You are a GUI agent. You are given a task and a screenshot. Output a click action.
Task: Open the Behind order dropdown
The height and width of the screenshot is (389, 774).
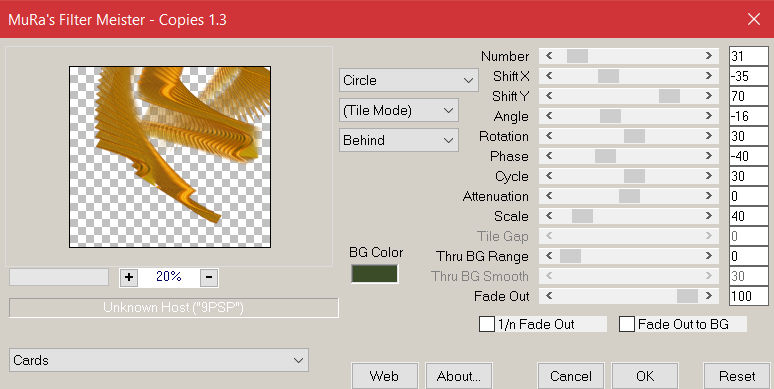point(399,140)
